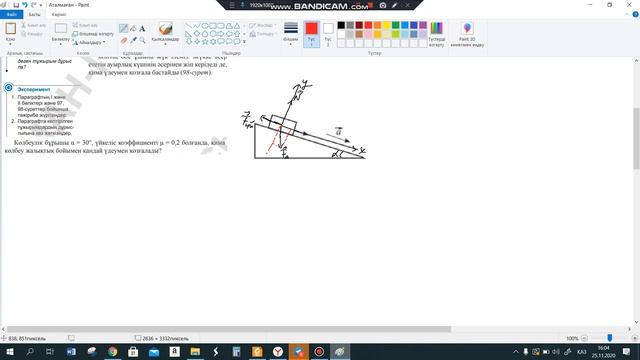Click the horizontal scrollbar thumb
The height and width of the screenshot is (360, 640).
[x=229, y=329]
